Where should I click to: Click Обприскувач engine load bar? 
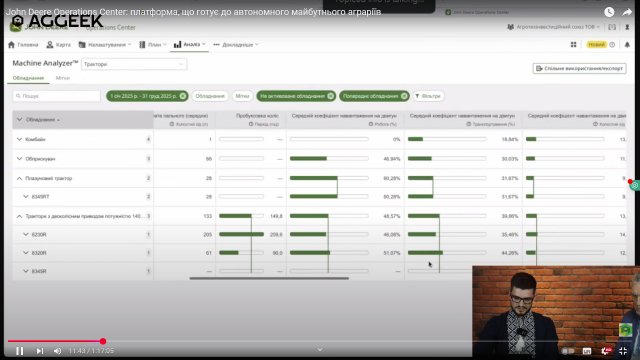[329, 159]
